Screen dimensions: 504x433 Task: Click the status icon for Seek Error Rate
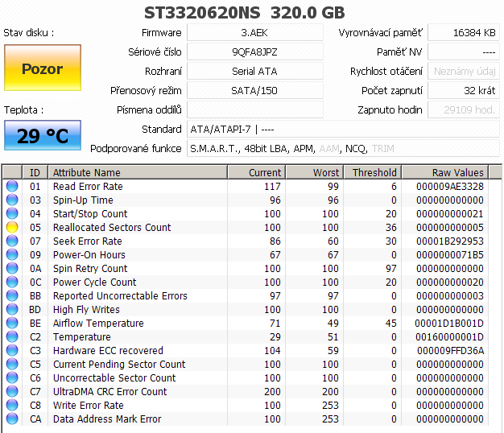point(12,241)
